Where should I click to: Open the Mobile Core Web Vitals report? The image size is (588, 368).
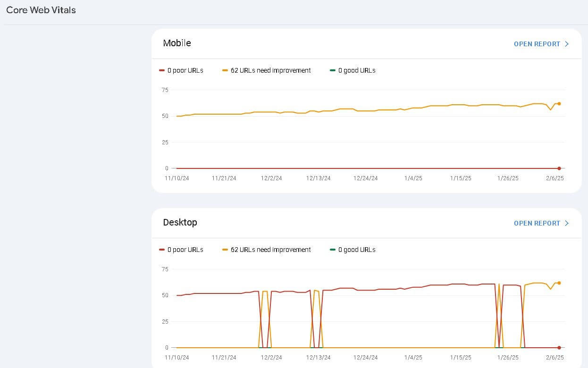[x=537, y=44]
